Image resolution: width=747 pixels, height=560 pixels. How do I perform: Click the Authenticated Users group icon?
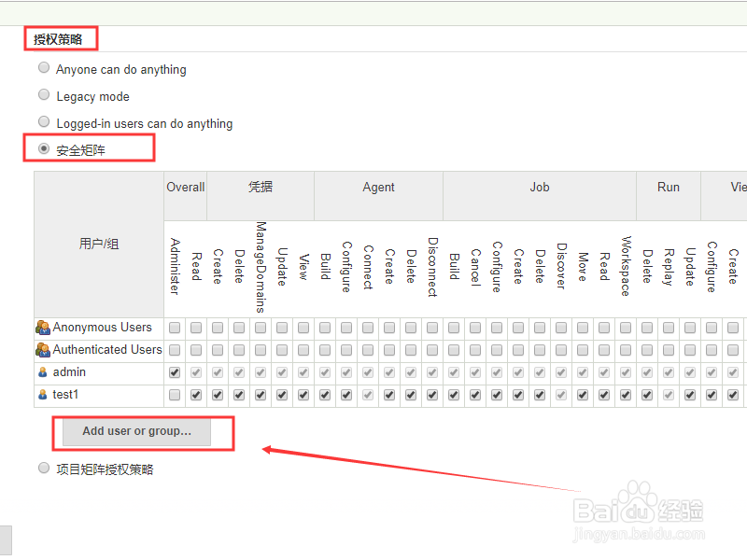pyautogui.click(x=42, y=350)
